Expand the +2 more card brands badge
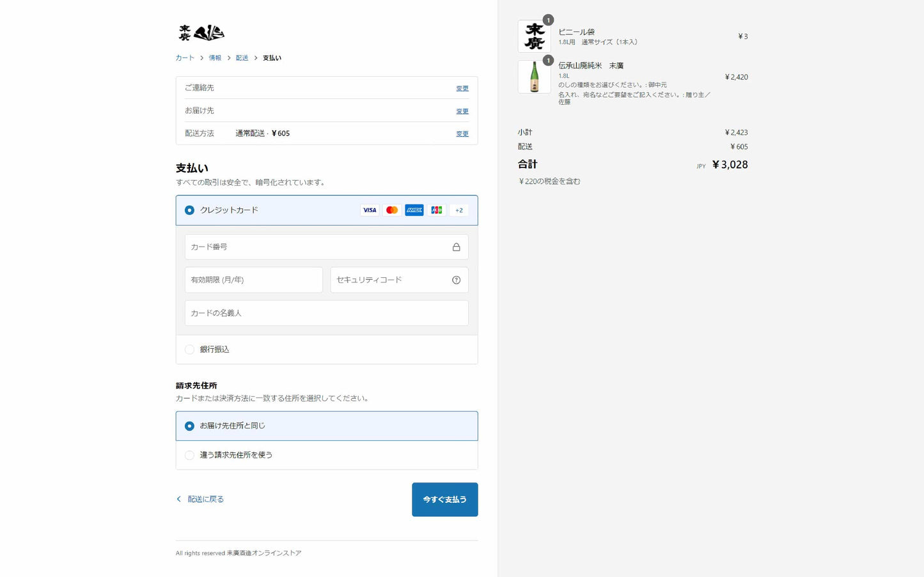Viewport: 924px width, 577px height. pyautogui.click(x=459, y=210)
